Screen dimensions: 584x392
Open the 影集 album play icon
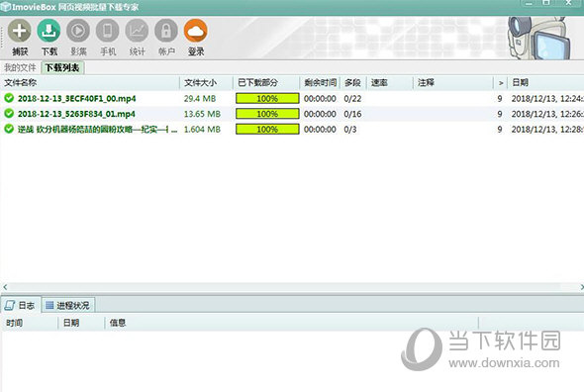point(78,31)
